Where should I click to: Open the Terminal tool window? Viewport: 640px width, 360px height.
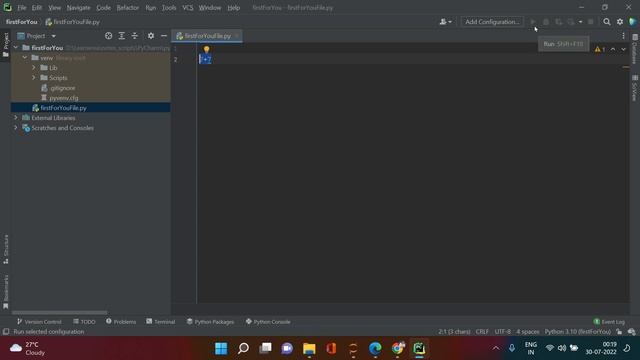(161, 322)
